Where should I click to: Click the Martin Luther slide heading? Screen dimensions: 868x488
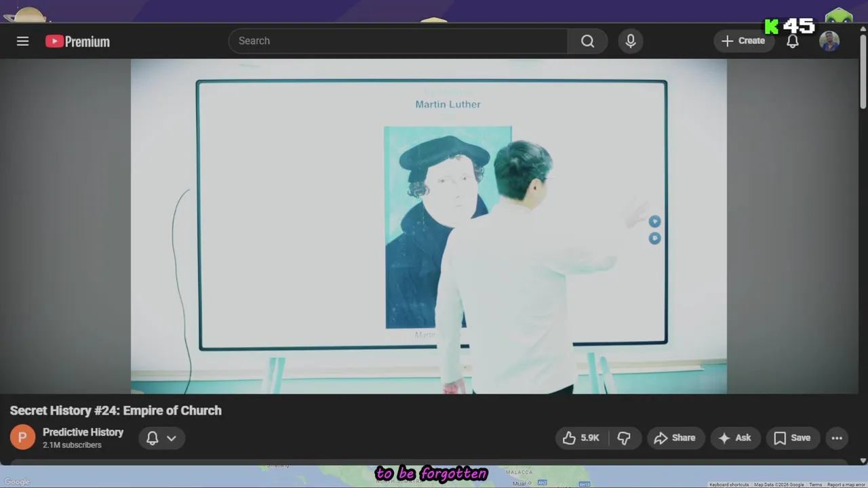[x=448, y=104]
